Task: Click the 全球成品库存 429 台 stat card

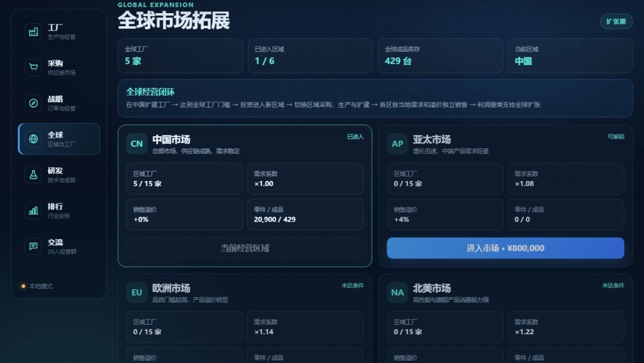Action: tap(440, 56)
